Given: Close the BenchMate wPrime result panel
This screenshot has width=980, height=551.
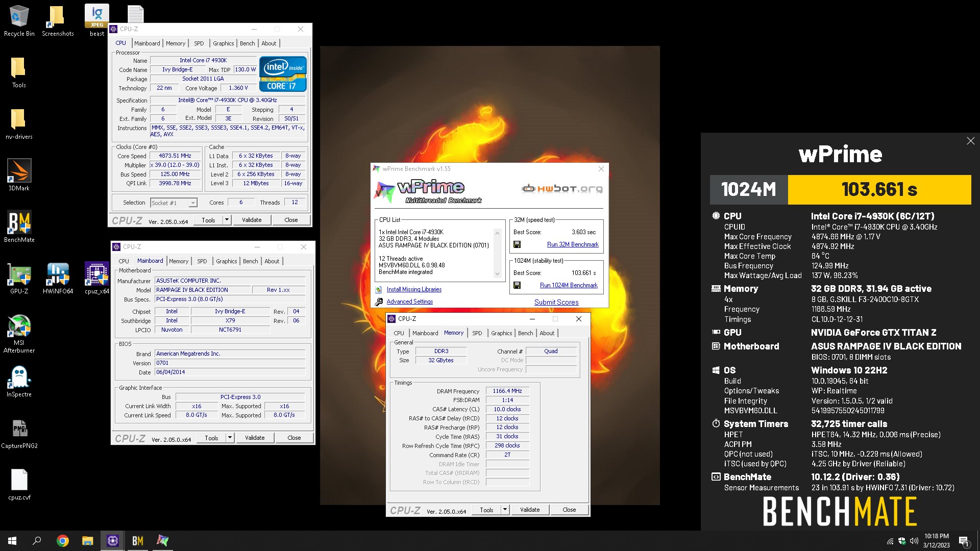Looking at the screenshot, I should 970,141.
